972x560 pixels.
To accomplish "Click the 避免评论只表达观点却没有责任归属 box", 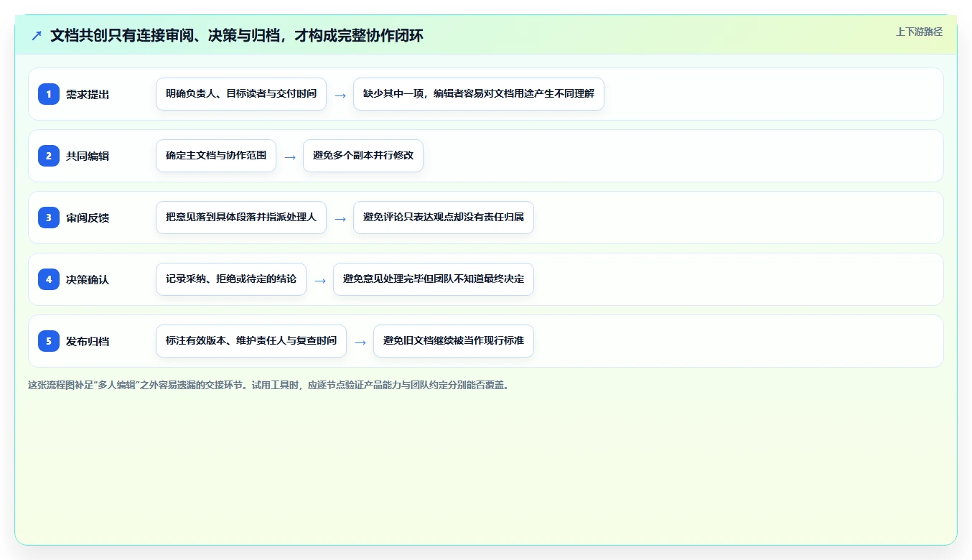I will click(x=444, y=218).
